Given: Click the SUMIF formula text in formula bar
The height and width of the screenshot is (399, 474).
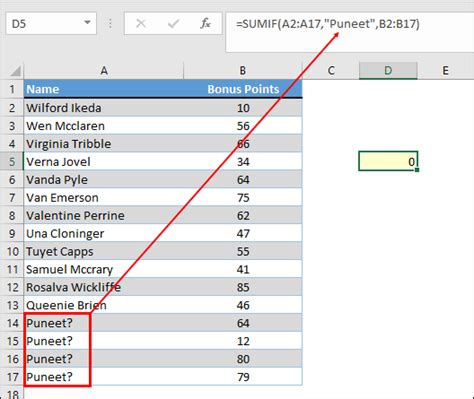Looking at the screenshot, I should coord(328,24).
